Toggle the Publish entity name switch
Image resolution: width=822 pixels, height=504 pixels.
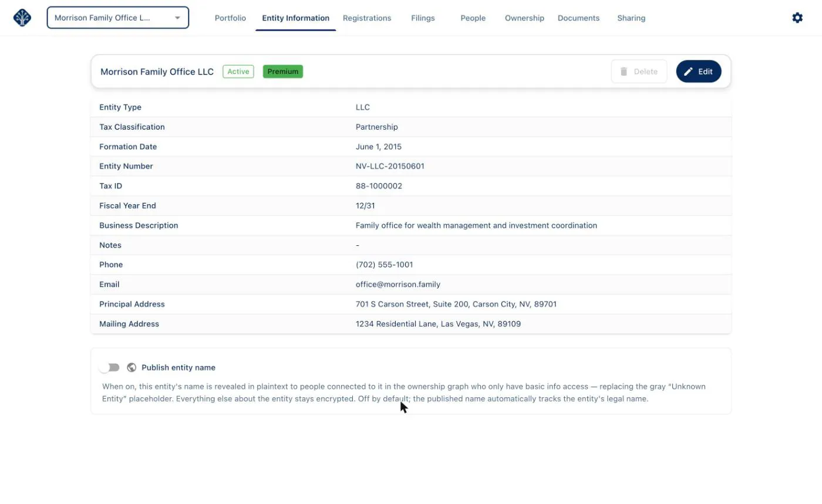coord(109,367)
